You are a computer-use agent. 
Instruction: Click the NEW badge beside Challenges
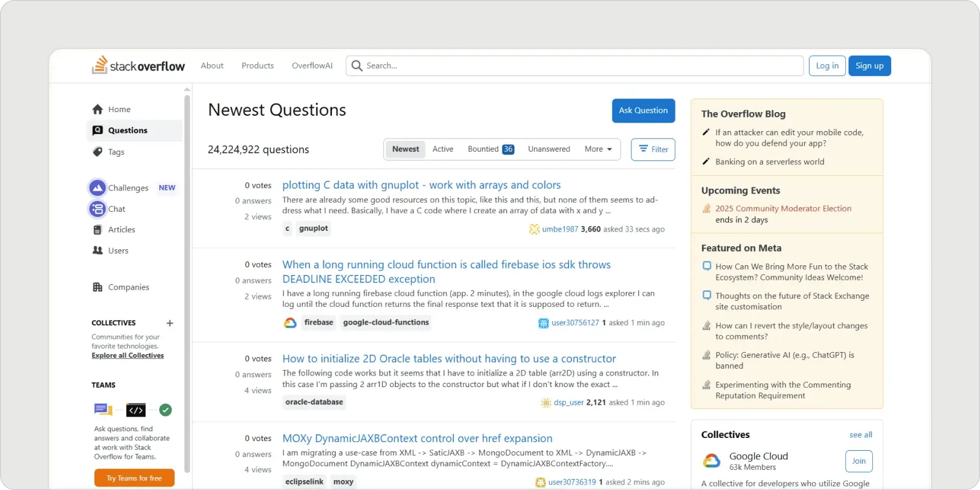(x=167, y=187)
